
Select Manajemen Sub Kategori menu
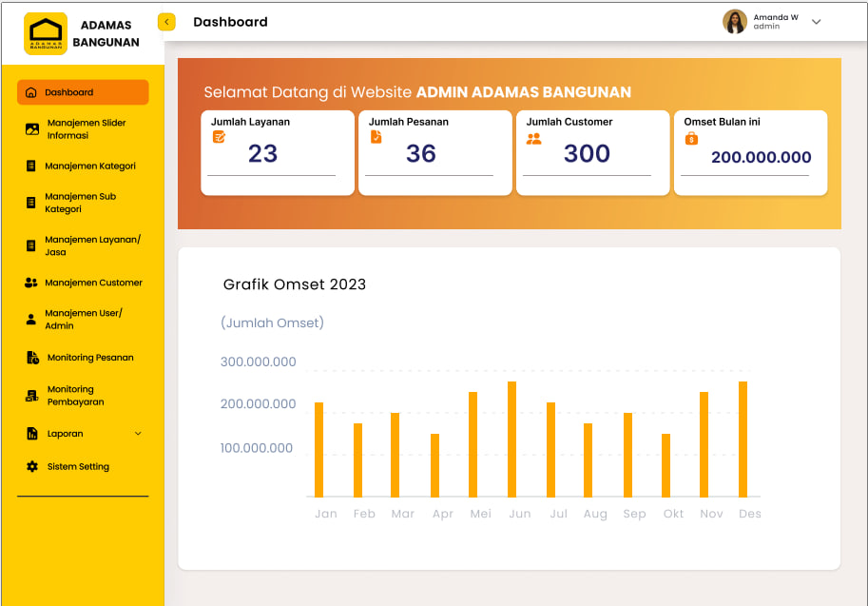[80, 203]
